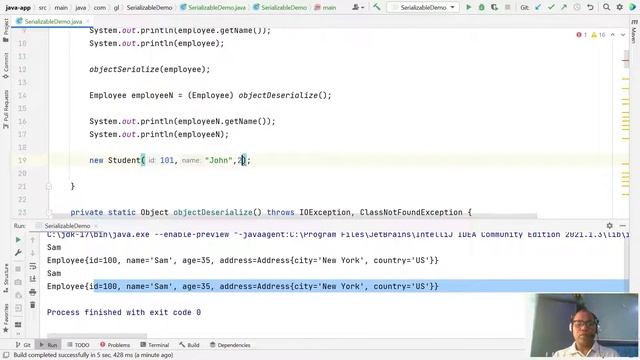Screen dimensions: 640x360
Task: Open the Commit side panel
Action: 6,65
